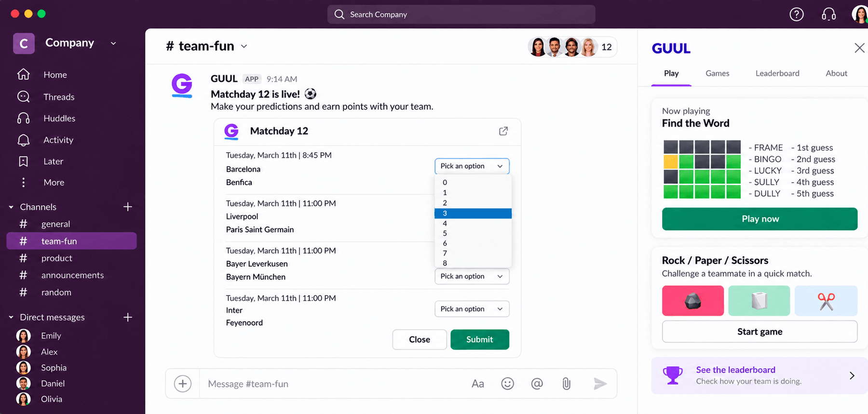Click the headphones huddle icon in top bar

pyautogui.click(x=828, y=14)
